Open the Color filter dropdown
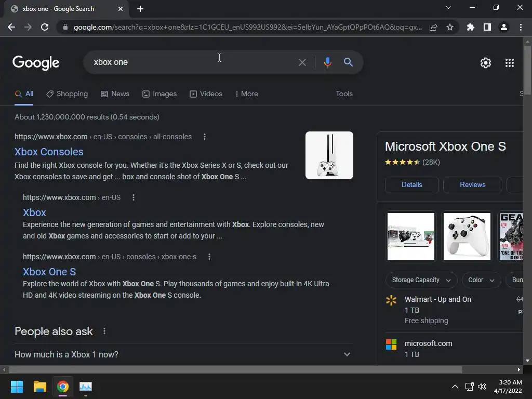This screenshot has width=532, height=399. 481,280
